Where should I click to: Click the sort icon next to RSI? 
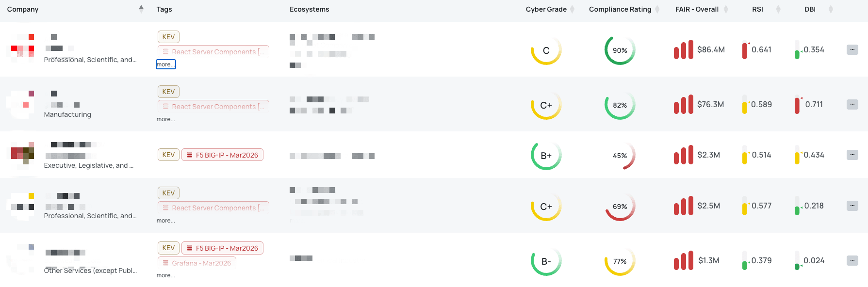point(778,9)
